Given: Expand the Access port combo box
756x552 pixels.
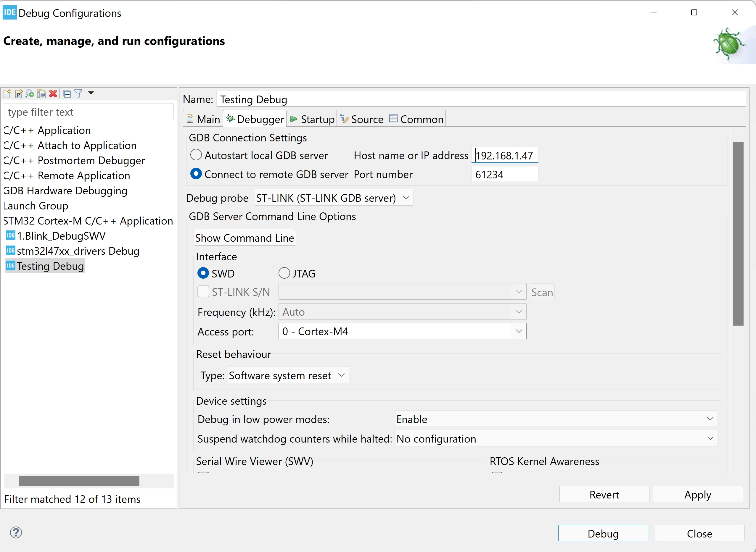Looking at the screenshot, I should (x=402, y=331).
